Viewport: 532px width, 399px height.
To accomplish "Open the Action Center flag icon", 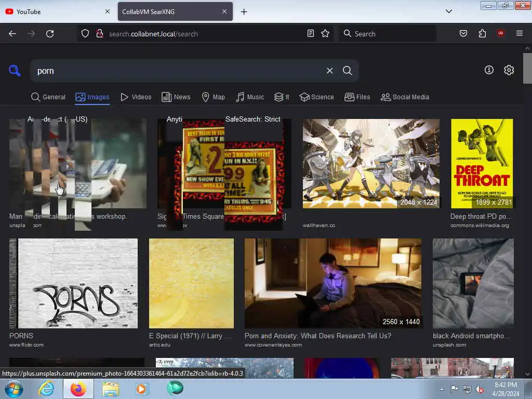I will 454,389.
